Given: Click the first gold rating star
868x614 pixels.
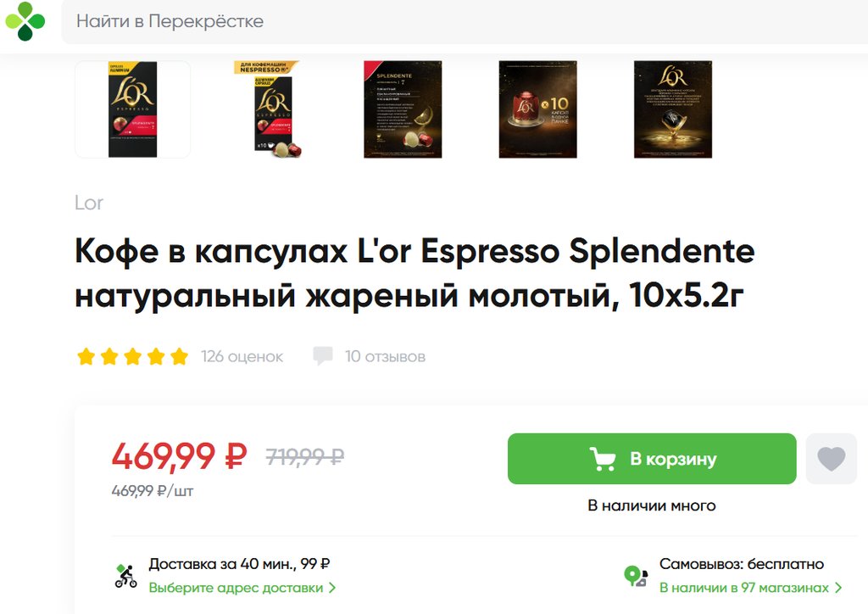Looking at the screenshot, I should (86, 356).
